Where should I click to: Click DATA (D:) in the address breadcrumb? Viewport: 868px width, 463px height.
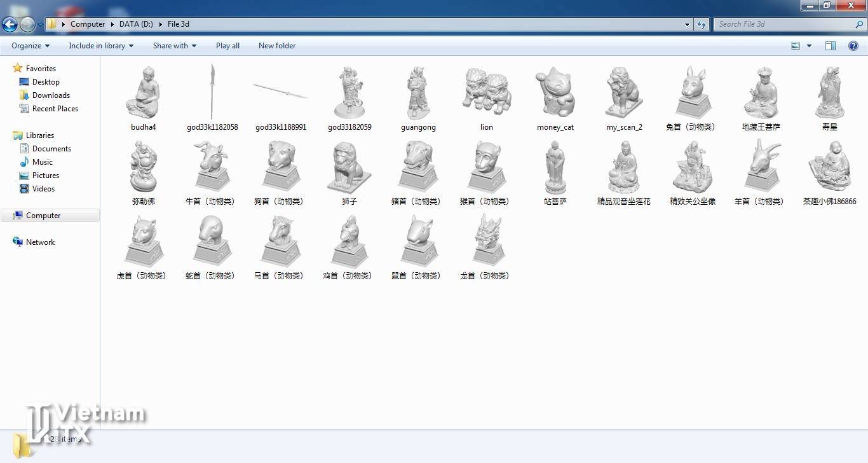(x=136, y=24)
